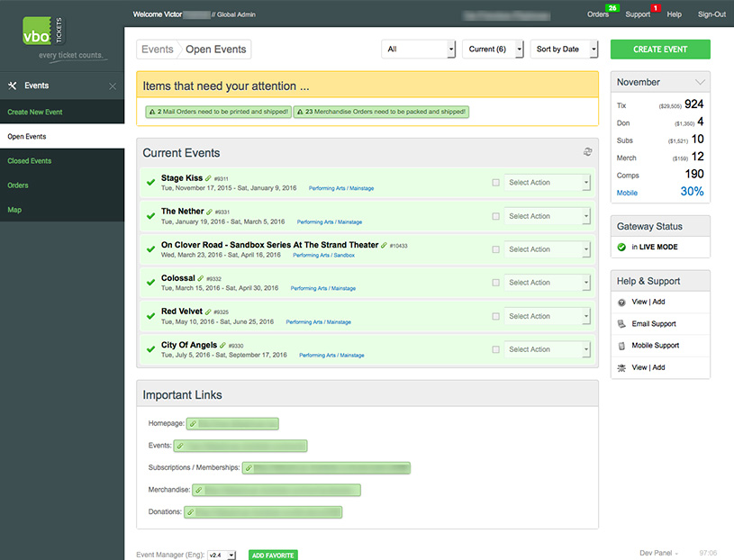Click the edit link icon next to Stage Kiss
Image resolution: width=734 pixels, height=560 pixels.
(208, 178)
